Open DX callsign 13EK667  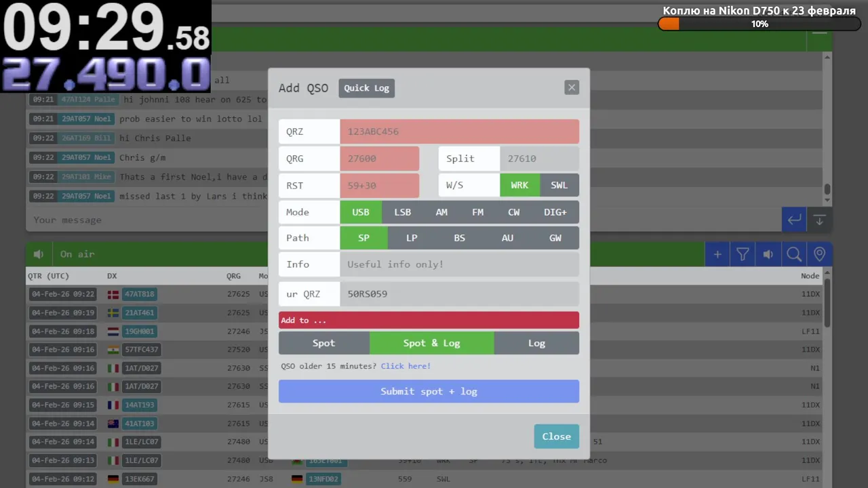point(139,479)
